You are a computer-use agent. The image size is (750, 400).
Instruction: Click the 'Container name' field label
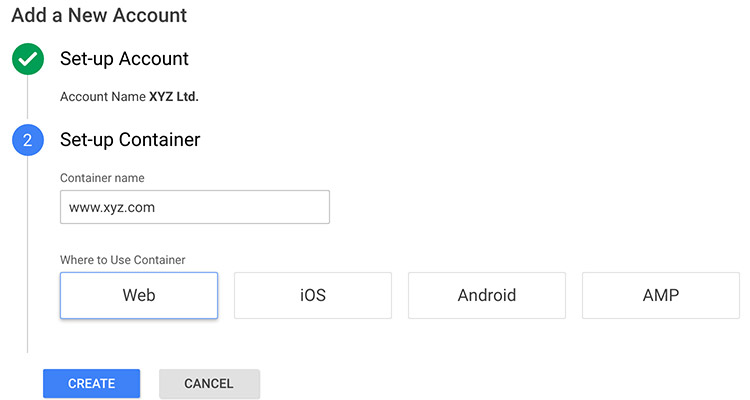(102, 178)
